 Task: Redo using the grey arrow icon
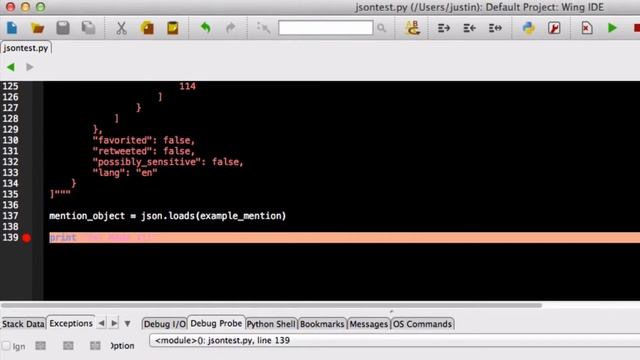(x=231, y=28)
